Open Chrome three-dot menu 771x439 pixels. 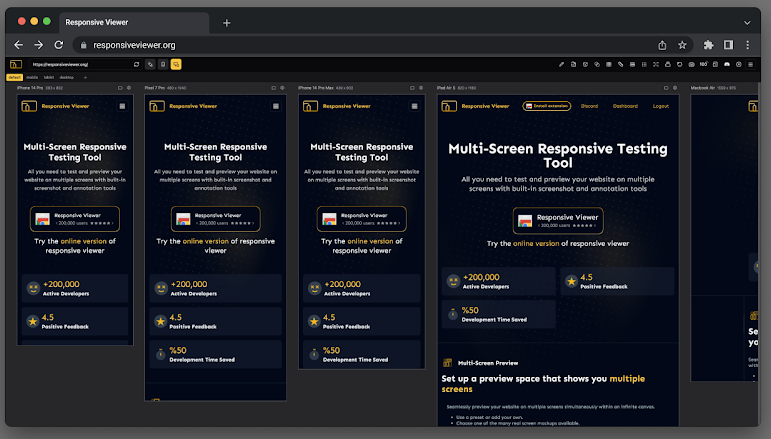(x=747, y=45)
